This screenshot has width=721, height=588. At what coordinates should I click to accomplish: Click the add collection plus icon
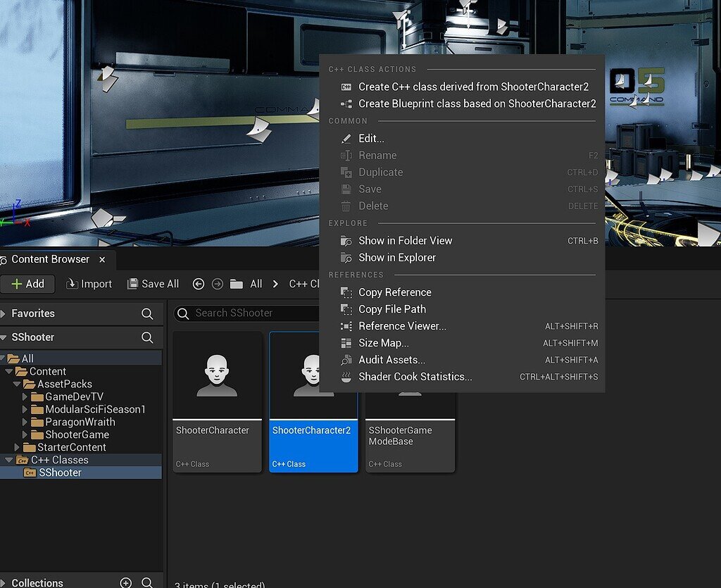pyautogui.click(x=126, y=582)
